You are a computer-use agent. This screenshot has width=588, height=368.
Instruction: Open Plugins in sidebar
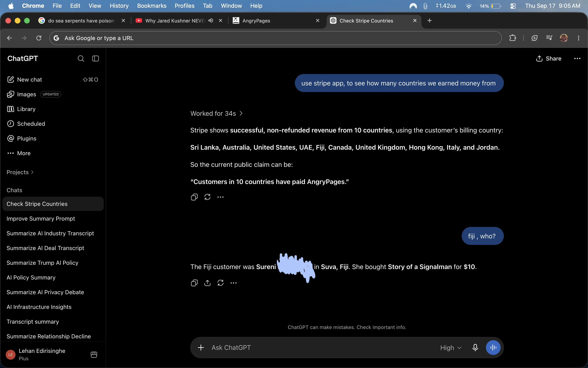click(53, 138)
